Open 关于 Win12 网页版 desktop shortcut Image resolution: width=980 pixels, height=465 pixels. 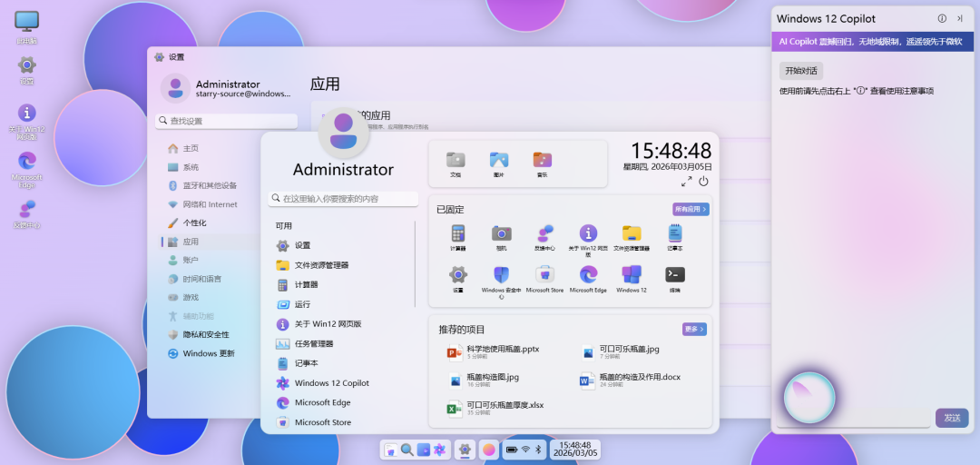click(x=26, y=122)
